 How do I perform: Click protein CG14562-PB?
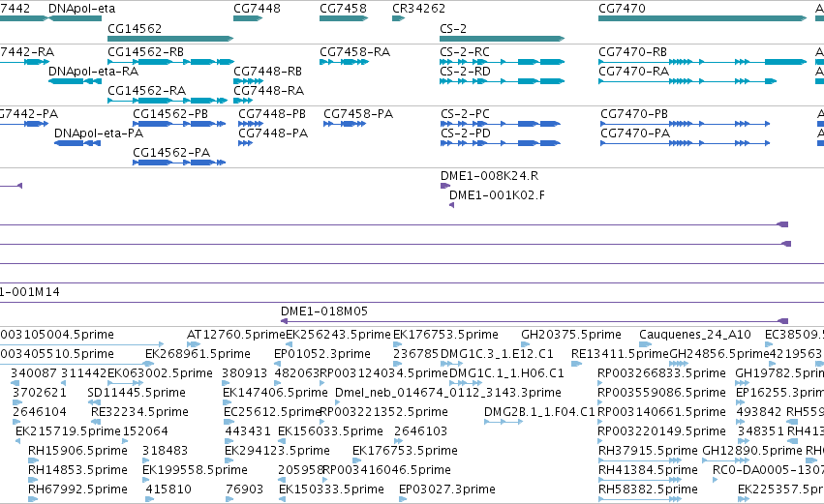pos(170,114)
